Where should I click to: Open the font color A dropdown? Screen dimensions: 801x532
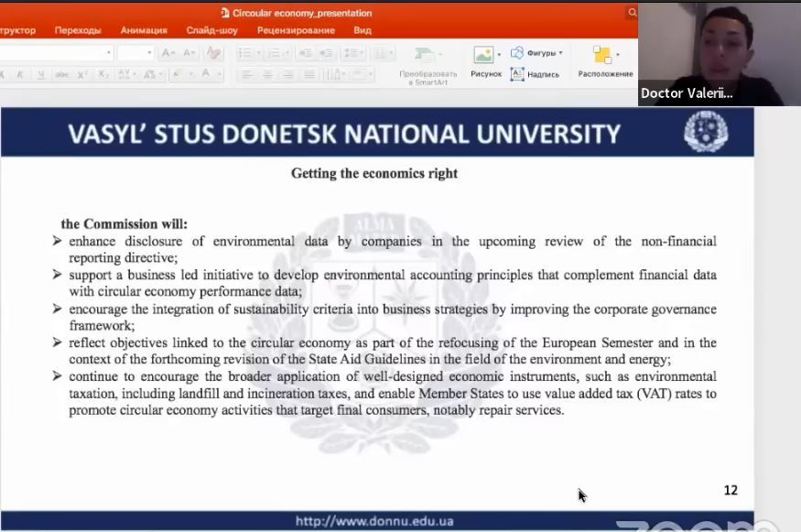(x=219, y=74)
